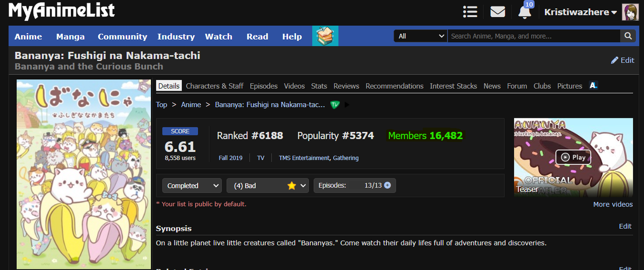
Task: Click the magnifier search button
Action: (627, 36)
